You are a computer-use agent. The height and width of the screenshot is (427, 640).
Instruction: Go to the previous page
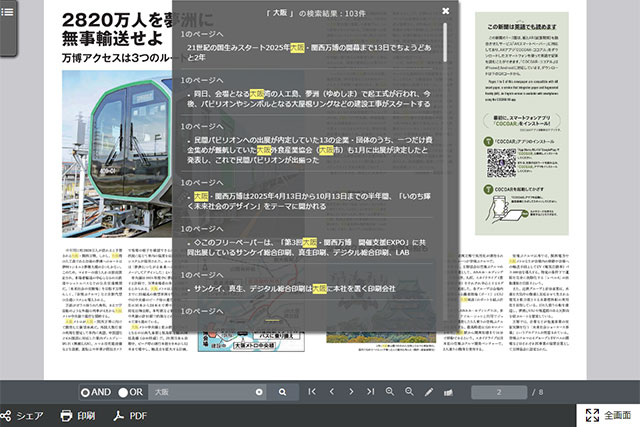pos(332,391)
